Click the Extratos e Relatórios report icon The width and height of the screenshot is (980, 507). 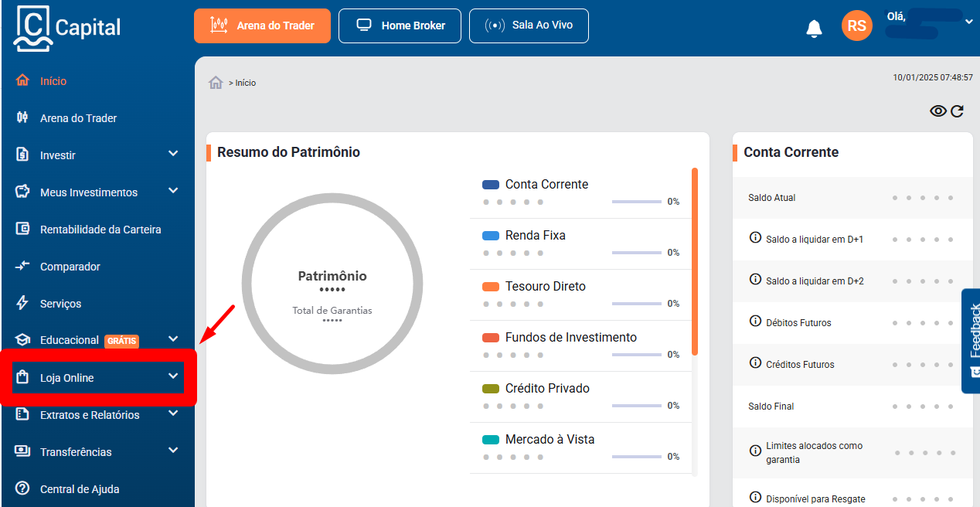22,414
